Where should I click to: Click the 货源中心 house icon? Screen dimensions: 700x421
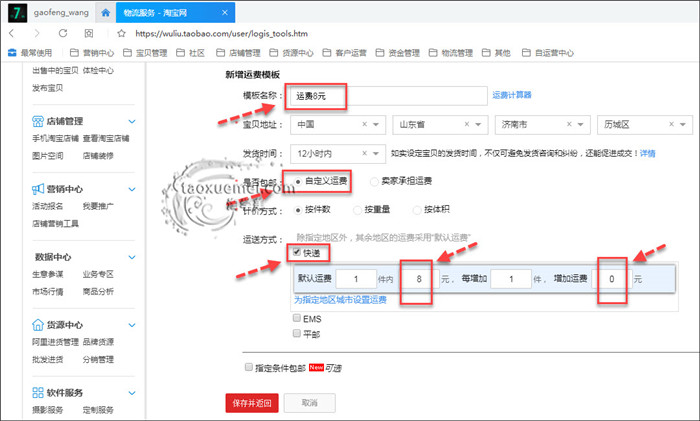pos(38,325)
